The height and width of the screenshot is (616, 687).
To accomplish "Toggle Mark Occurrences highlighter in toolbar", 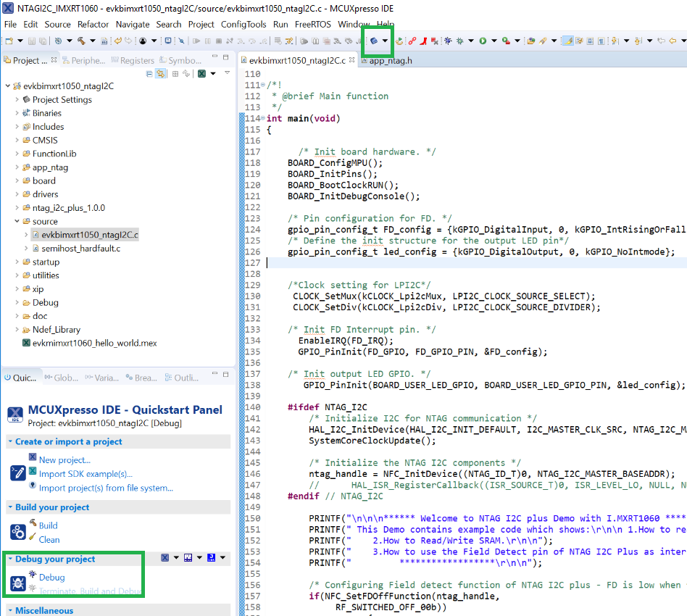I will (x=568, y=41).
